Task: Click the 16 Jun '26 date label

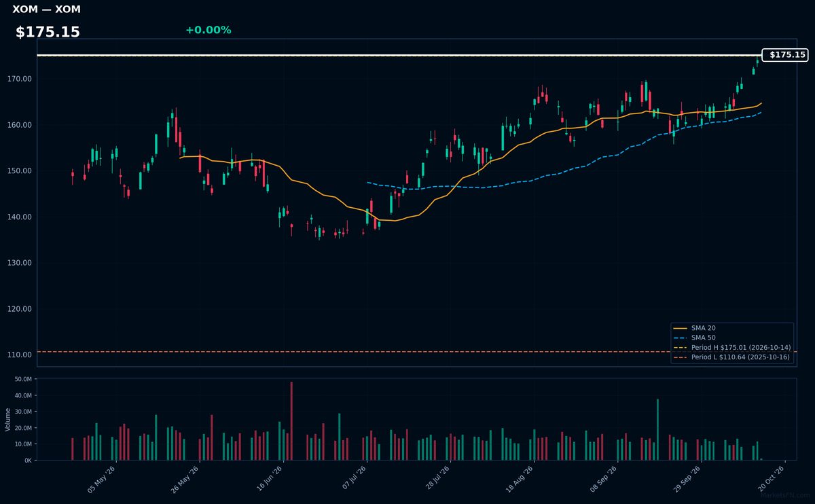Action: point(270,480)
